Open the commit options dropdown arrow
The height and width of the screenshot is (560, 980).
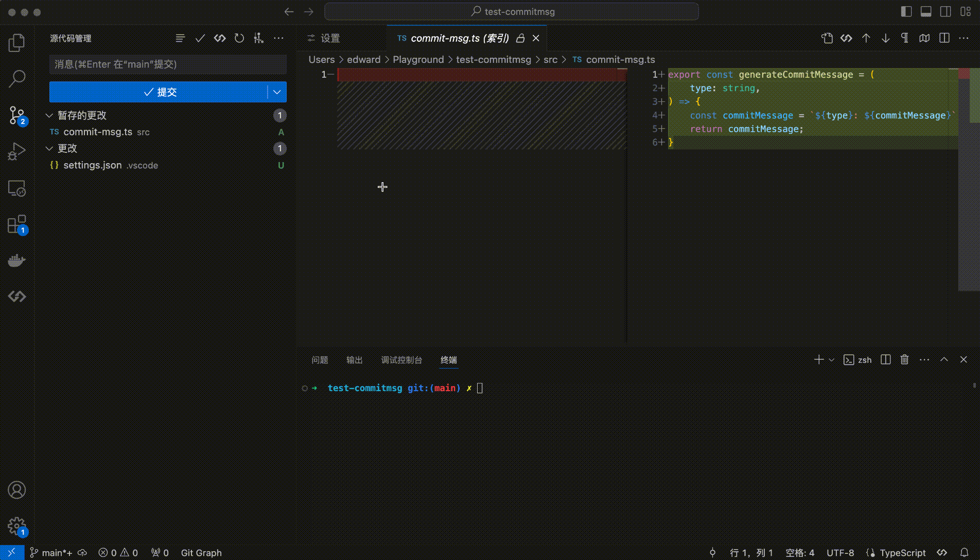pos(277,92)
